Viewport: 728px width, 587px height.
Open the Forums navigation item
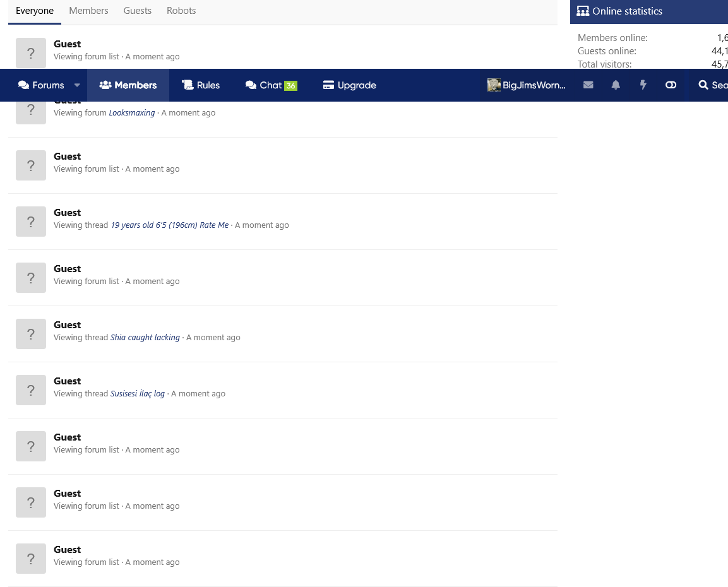click(x=42, y=85)
